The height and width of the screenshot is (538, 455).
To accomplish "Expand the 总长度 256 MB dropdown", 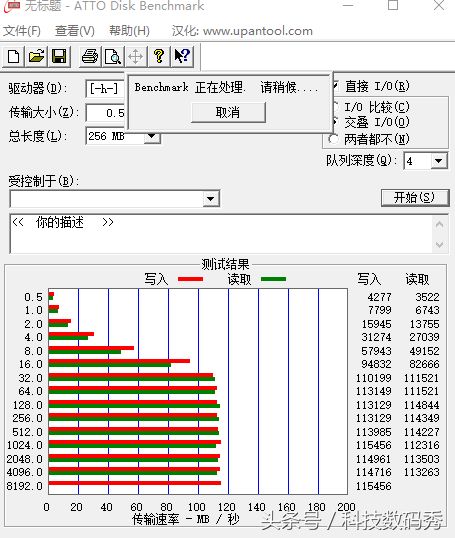I will coord(151,137).
